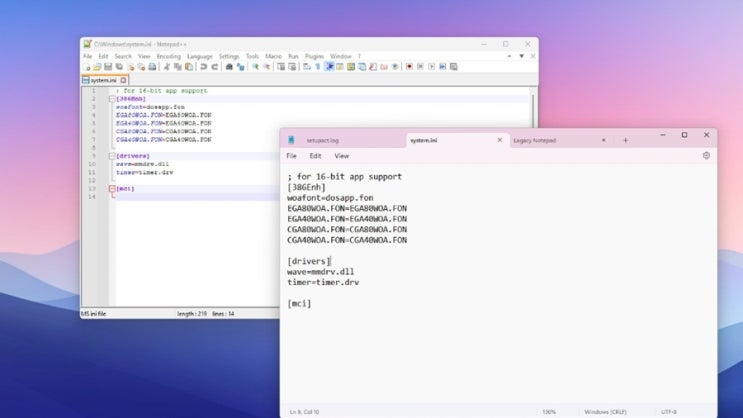Toggle the highlighted indent guide icon
This screenshot has height=418, width=743.
click(330, 67)
